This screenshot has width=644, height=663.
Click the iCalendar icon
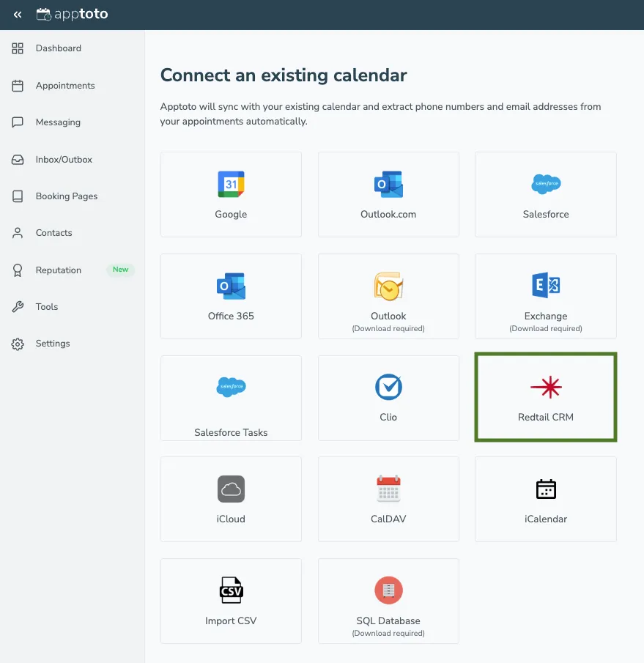pos(546,489)
